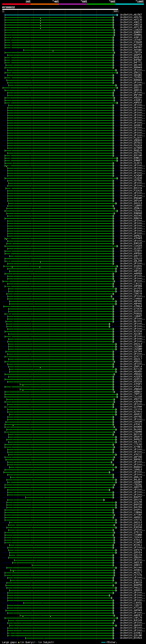Select the UniRef100_C6ZQW9 label
The image size is (146, 644).
131,347
